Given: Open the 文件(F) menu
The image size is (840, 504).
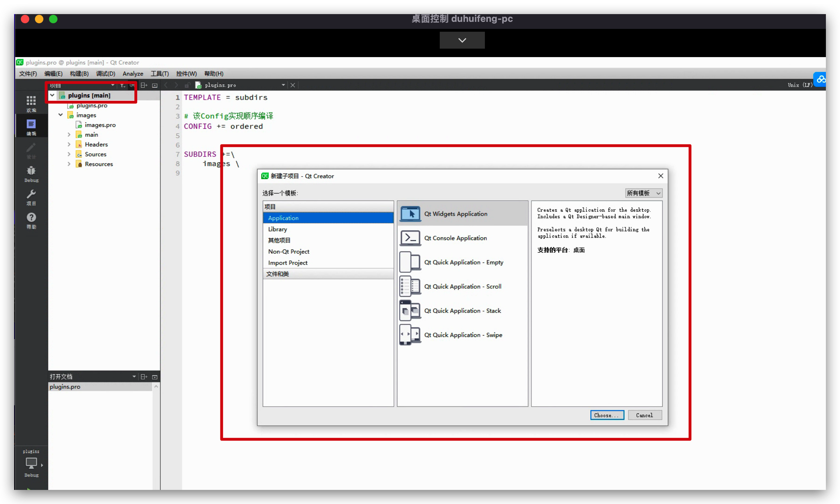Looking at the screenshot, I should [x=28, y=74].
